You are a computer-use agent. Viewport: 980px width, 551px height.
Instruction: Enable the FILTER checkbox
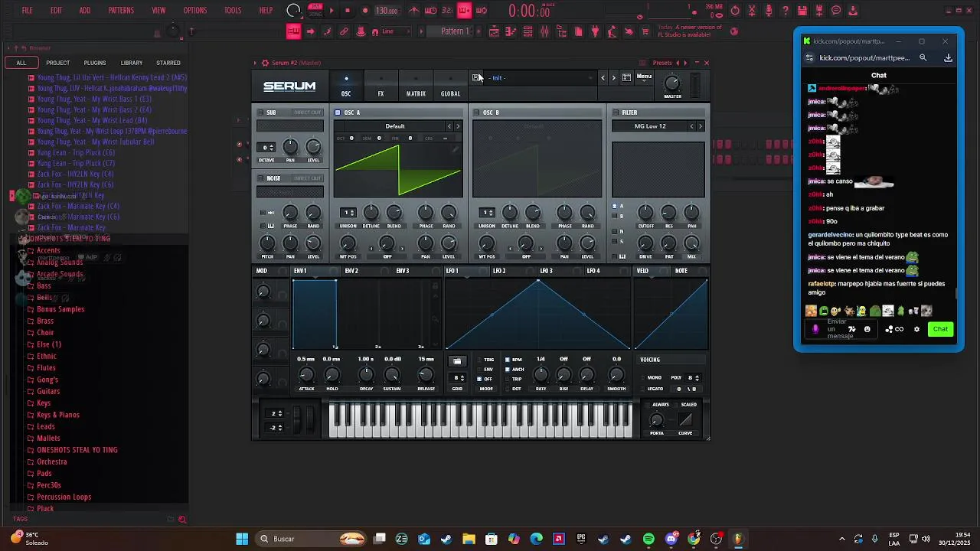tap(616, 112)
